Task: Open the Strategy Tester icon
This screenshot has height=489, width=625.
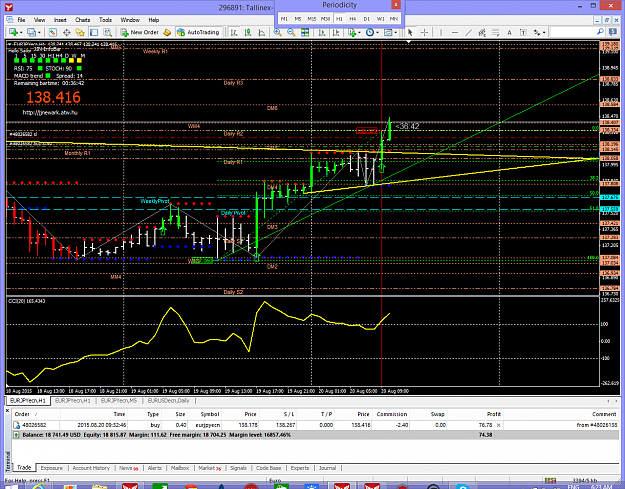Action: coord(108,32)
